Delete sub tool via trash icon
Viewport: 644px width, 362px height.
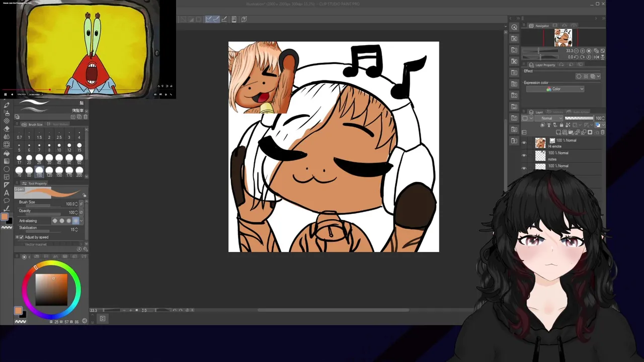click(x=86, y=117)
